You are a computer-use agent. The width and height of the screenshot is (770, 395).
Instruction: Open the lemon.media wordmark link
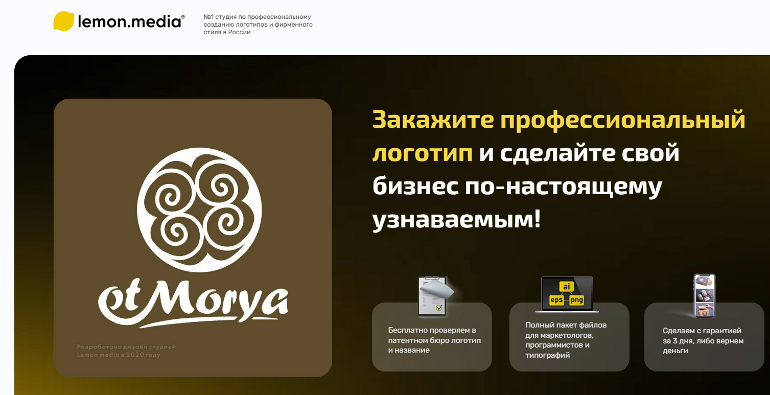[x=131, y=22]
